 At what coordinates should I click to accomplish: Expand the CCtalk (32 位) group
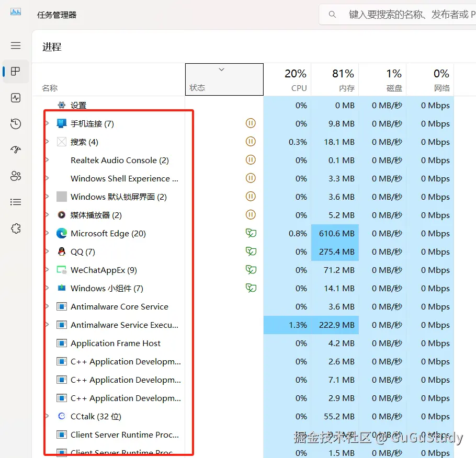[x=48, y=416]
